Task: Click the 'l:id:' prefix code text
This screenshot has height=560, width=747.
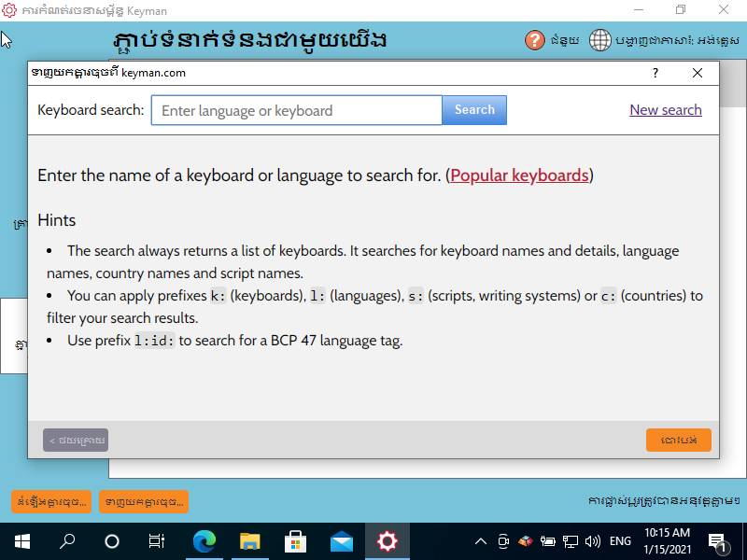Action: pyautogui.click(x=155, y=341)
